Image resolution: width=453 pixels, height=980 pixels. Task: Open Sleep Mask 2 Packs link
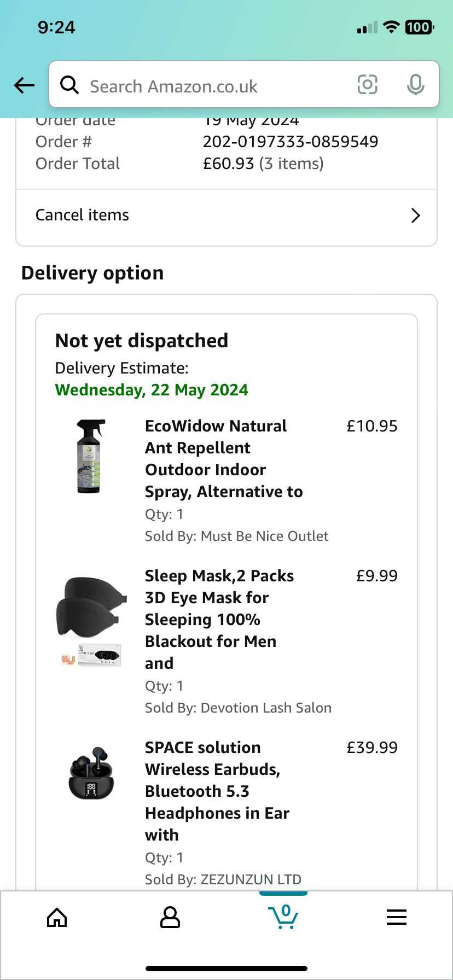(219, 620)
